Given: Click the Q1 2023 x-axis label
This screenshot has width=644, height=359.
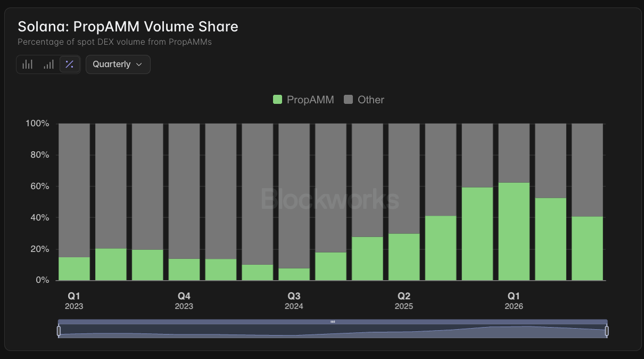Looking at the screenshot, I should 74,301.
